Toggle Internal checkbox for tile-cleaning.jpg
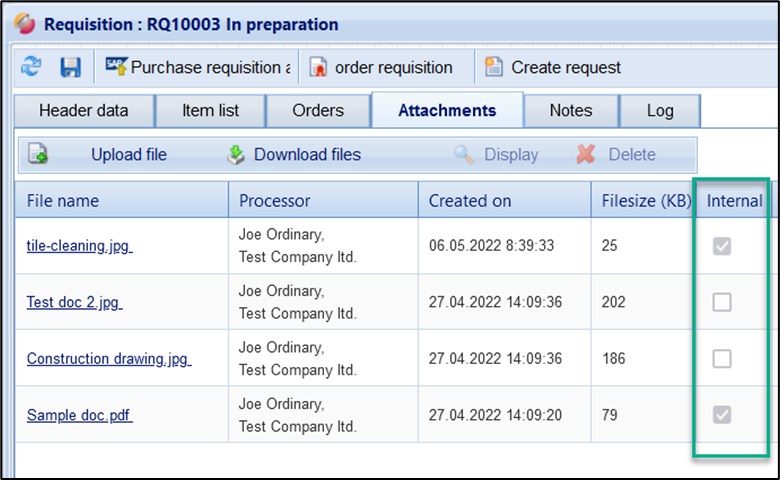The image size is (780, 480). pyautogui.click(x=721, y=246)
